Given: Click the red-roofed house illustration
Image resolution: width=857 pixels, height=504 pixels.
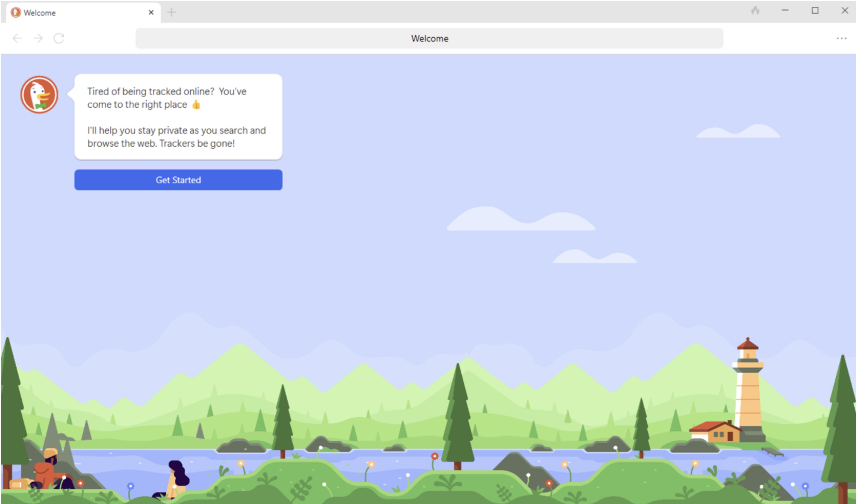Looking at the screenshot, I should [x=716, y=432].
